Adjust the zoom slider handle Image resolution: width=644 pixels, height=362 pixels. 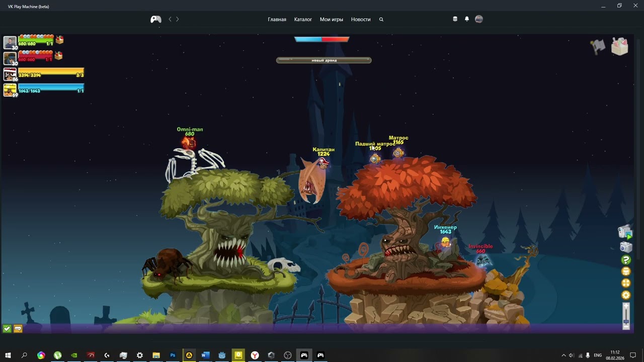(x=626, y=321)
